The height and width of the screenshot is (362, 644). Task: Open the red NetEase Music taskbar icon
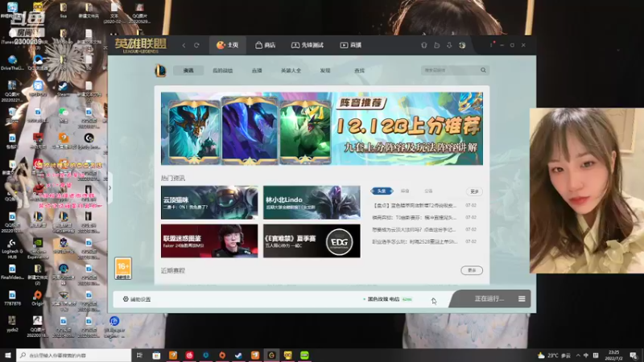coord(189,355)
